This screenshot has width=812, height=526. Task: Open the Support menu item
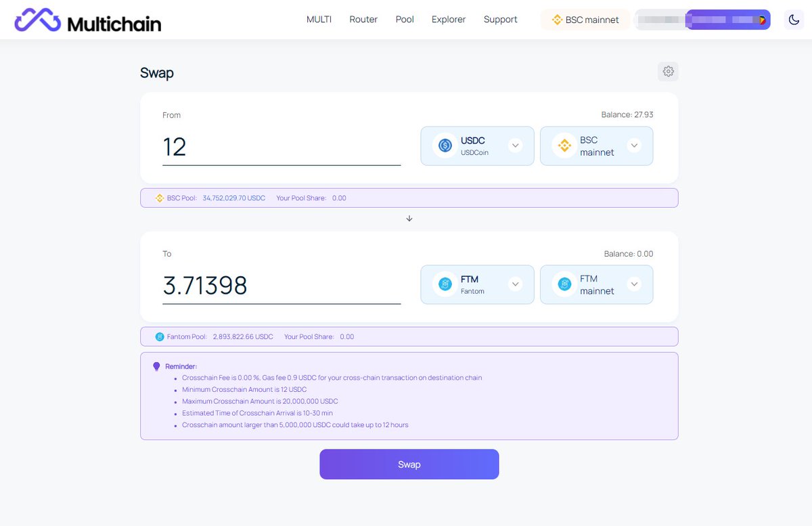coord(501,20)
